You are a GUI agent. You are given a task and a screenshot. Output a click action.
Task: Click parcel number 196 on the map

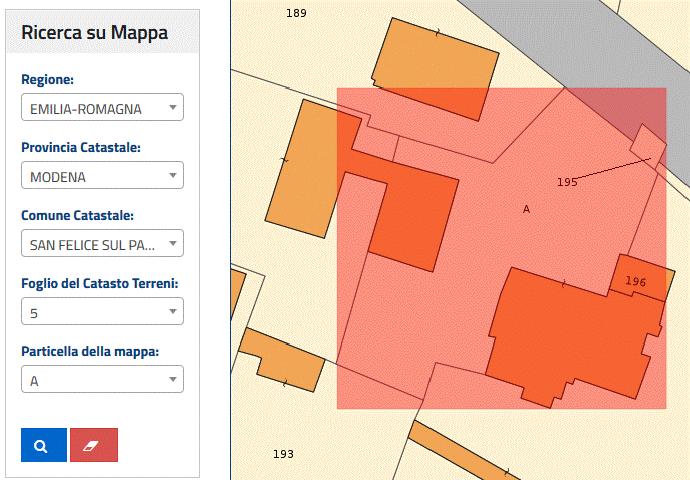(x=635, y=282)
